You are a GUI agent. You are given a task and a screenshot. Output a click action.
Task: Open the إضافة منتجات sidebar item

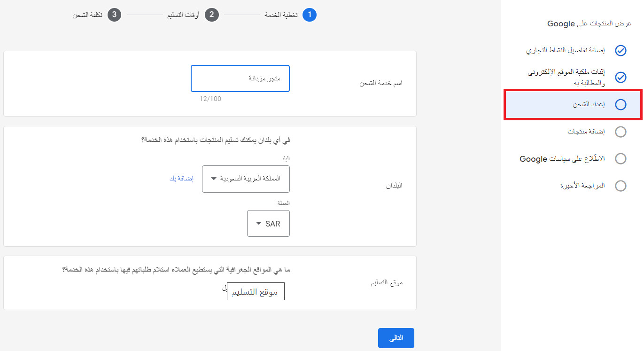[x=586, y=132]
